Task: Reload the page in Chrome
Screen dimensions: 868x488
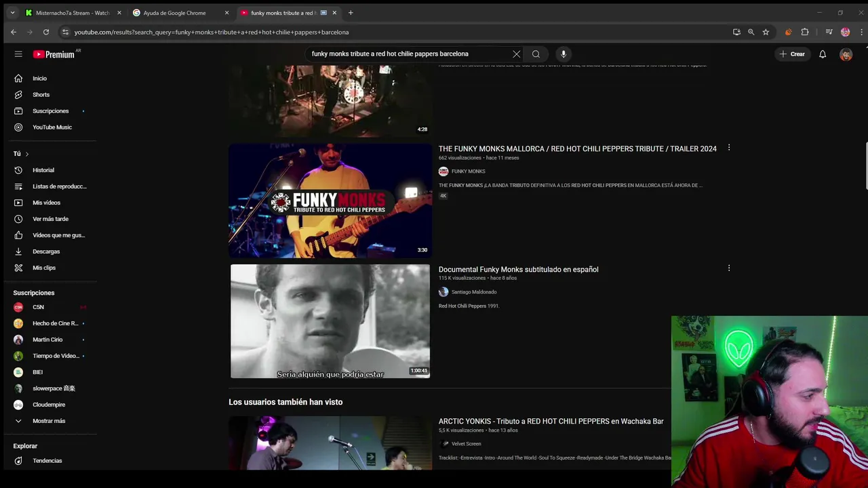Action: 46,32
